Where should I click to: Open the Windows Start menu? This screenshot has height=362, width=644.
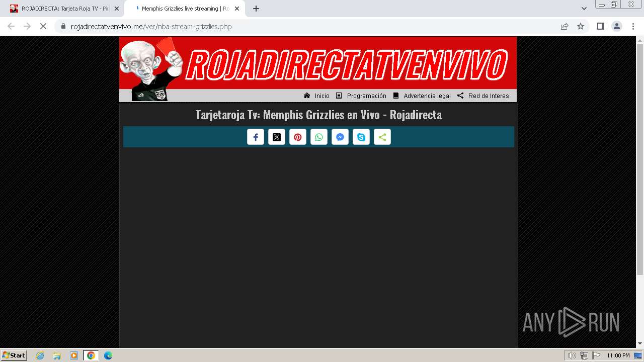coord(14,355)
